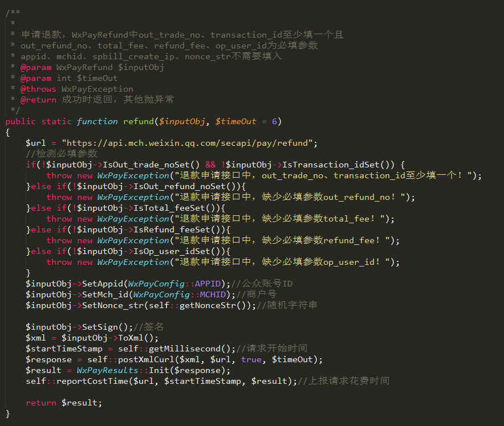
Task: Click the closing brace ending the function
Action: click(x=8, y=414)
